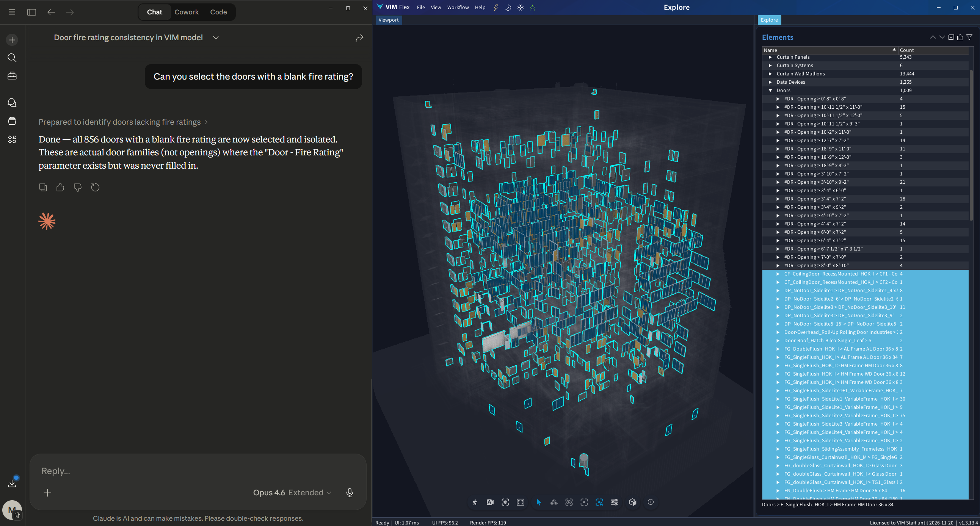
Task: Toggle the dark mode moon icon
Action: [508, 8]
